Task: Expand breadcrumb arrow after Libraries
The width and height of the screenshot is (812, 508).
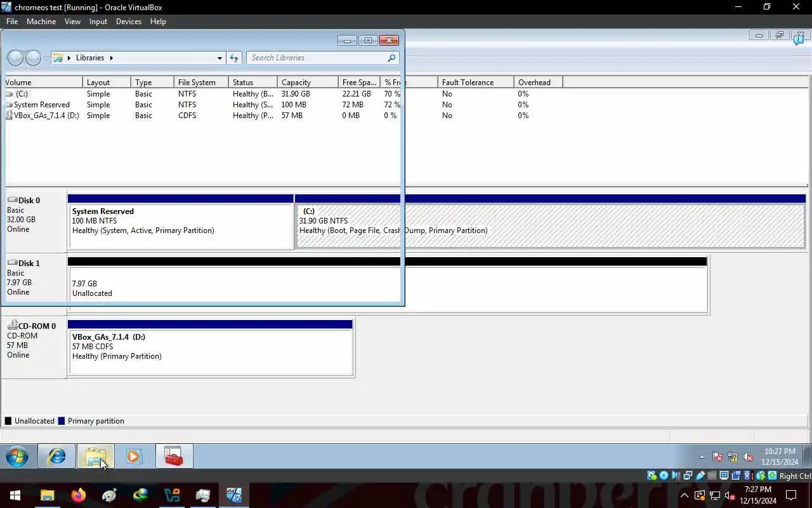Action: pos(111,58)
